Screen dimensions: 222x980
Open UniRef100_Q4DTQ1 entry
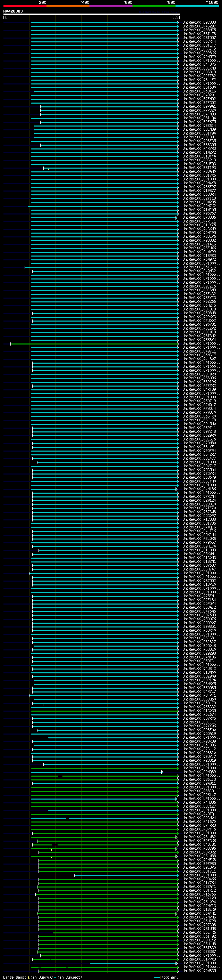pyautogui.click(x=199, y=814)
